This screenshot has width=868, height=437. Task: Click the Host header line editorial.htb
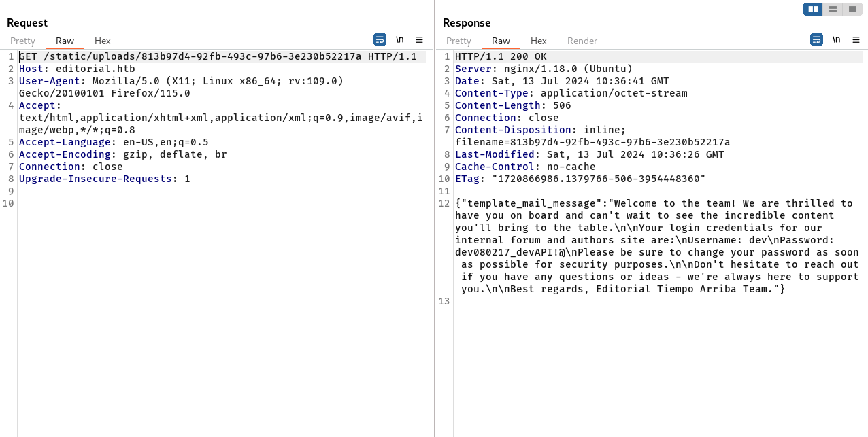(77, 69)
